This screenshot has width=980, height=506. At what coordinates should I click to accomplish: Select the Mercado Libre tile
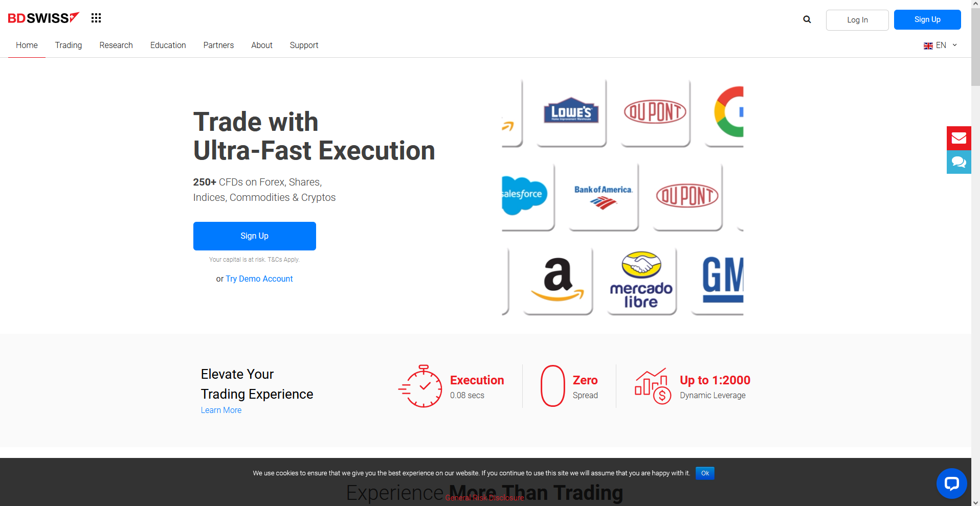(641, 281)
